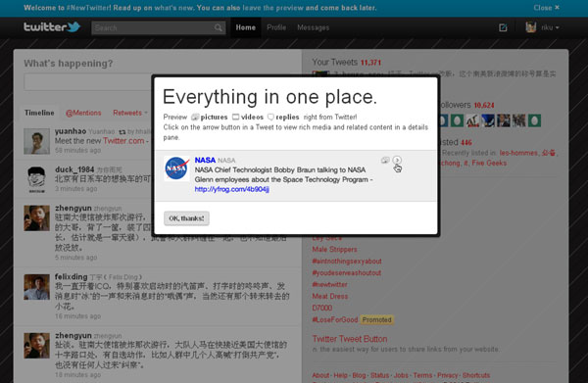Go to the Home tab

click(x=246, y=27)
